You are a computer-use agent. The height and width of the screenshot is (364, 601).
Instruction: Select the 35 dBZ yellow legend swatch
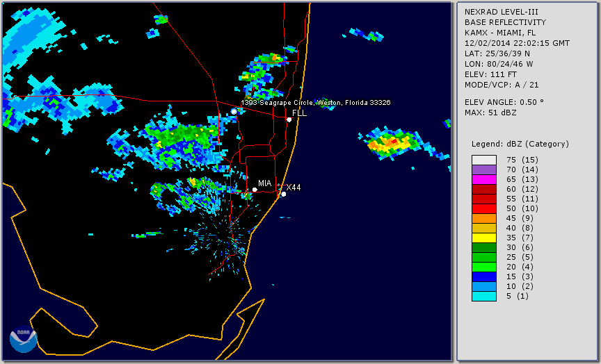[484, 238]
